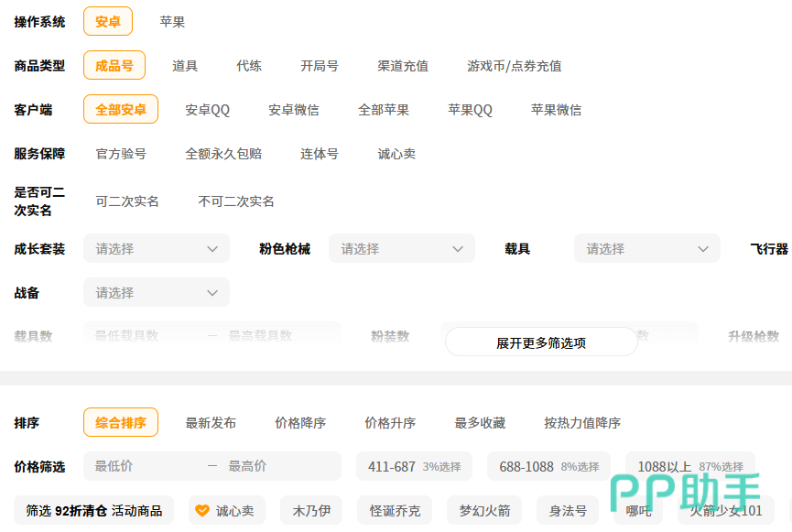The height and width of the screenshot is (532, 792).
Task: Enable 全额永久包赔 service guarantee
Action: pyautogui.click(x=223, y=154)
